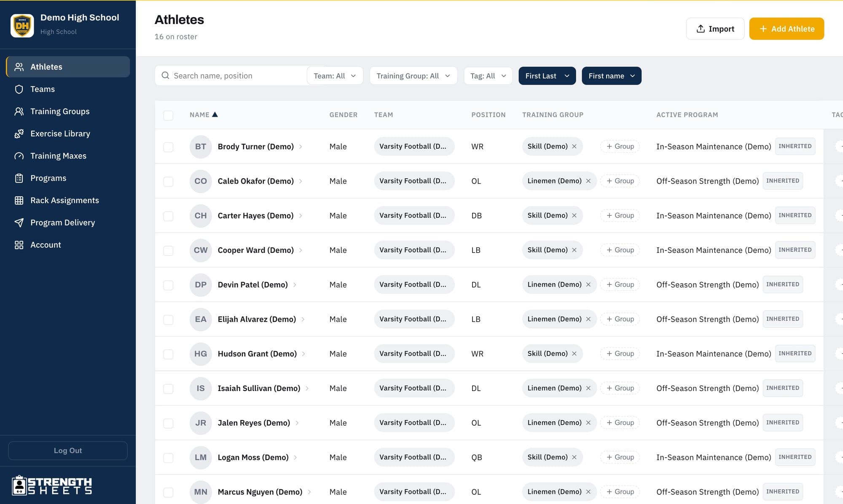This screenshot has height=504, width=843.
Task: Click the Log Out button
Action: point(68,450)
